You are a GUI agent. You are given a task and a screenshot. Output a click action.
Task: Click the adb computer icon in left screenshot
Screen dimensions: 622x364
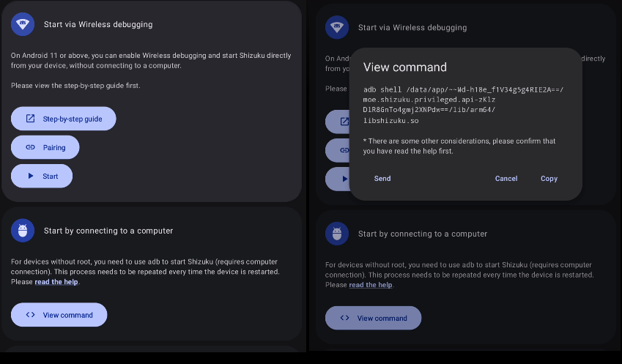tap(23, 231)
